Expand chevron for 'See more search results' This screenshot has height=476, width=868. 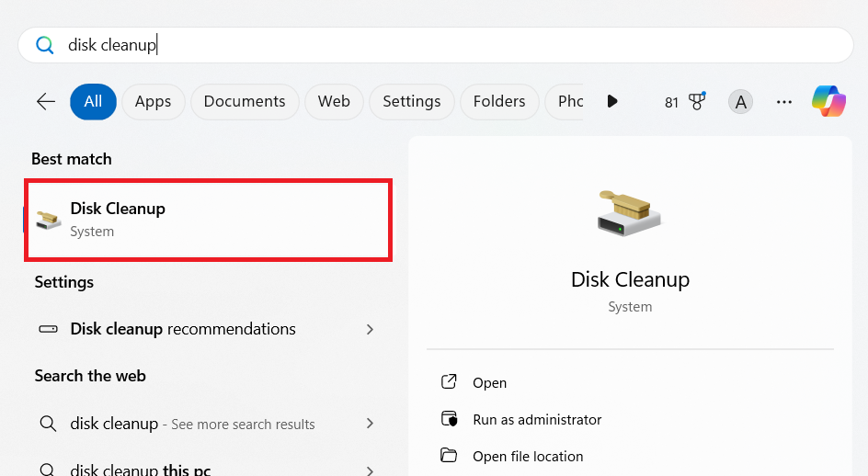point(370,424)
